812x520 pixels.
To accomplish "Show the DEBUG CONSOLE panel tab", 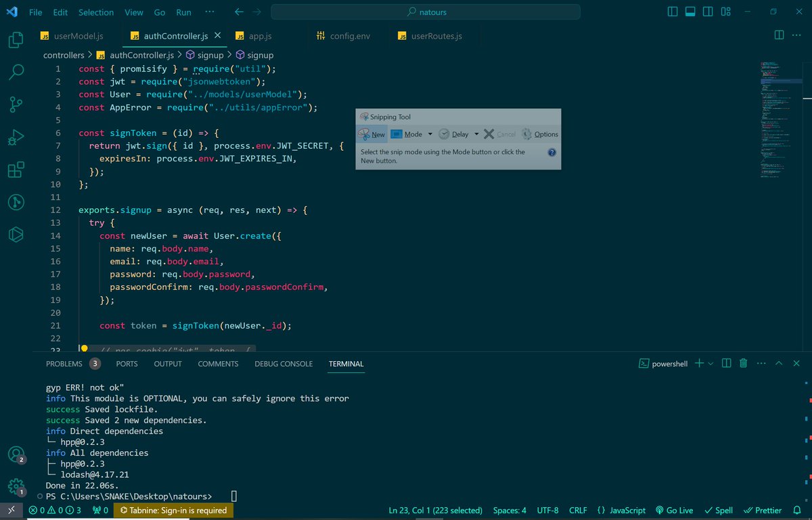I will click(x=284, y=364).
